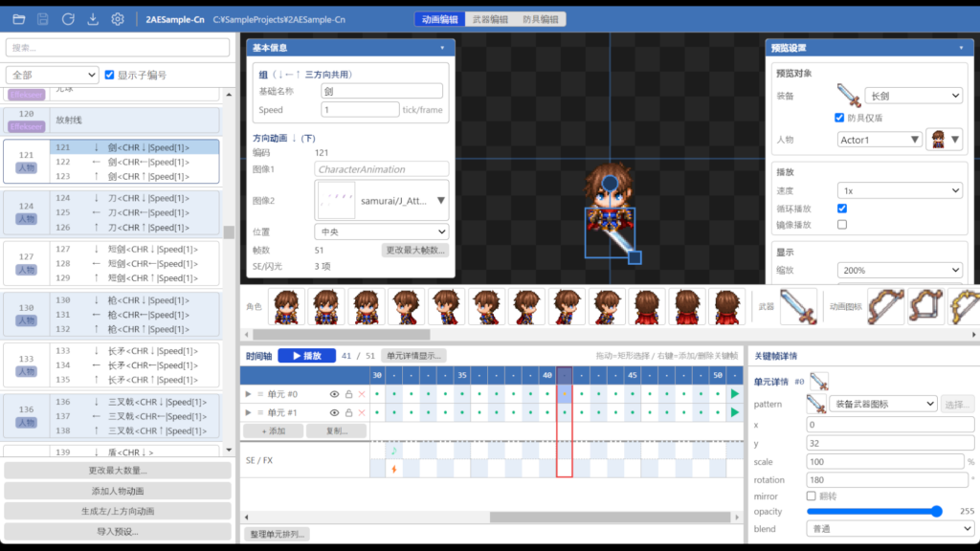Open blend 普通 dropdown
This screenshot has width=980, height=551.
[x=890, y=528]
